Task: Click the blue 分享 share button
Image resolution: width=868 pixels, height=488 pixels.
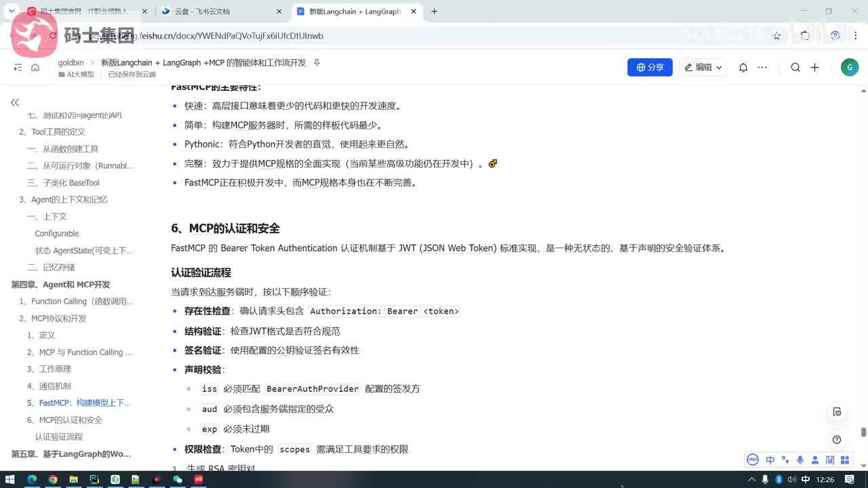Action: pos(650,67)
